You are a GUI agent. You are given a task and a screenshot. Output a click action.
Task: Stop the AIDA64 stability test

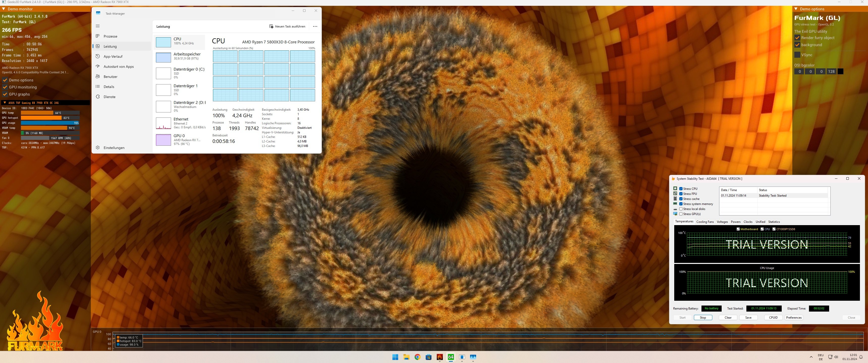coord(703,318)
